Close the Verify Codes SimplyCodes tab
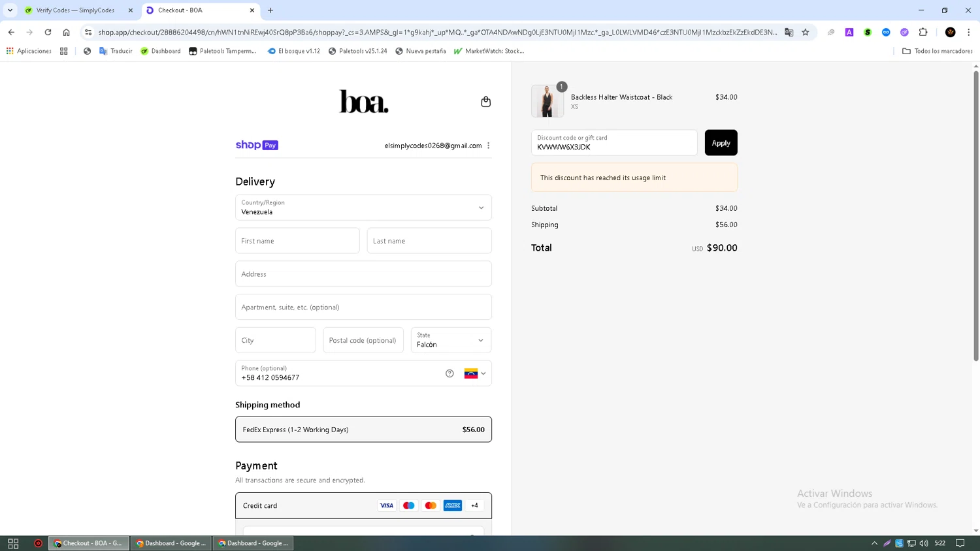Viewport: 980px width, 551px height. tap(131, 10)
